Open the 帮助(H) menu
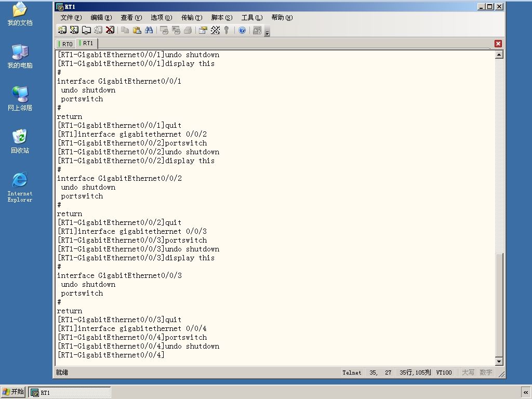Screen dimensions: 532x399 click(282, 18)
